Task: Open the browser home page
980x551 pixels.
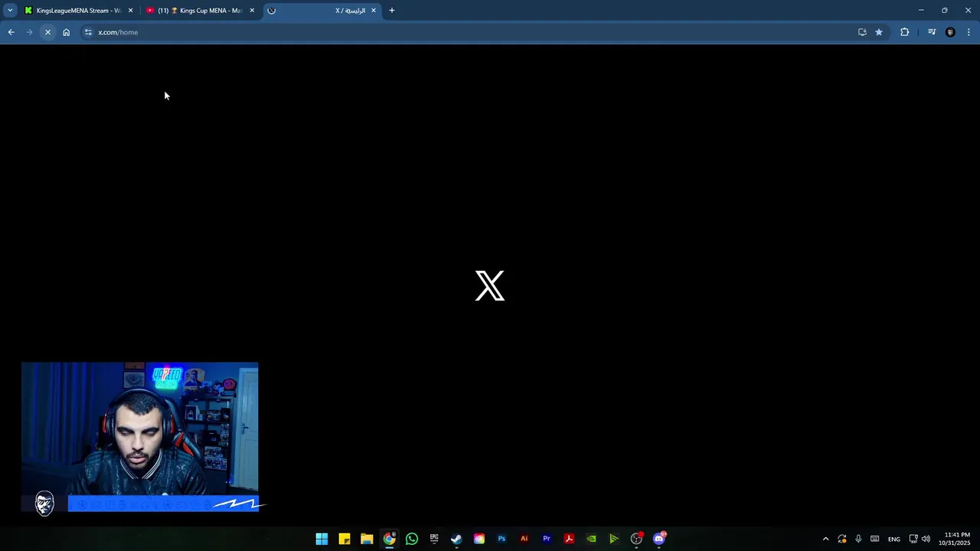Action: [66, 32]
